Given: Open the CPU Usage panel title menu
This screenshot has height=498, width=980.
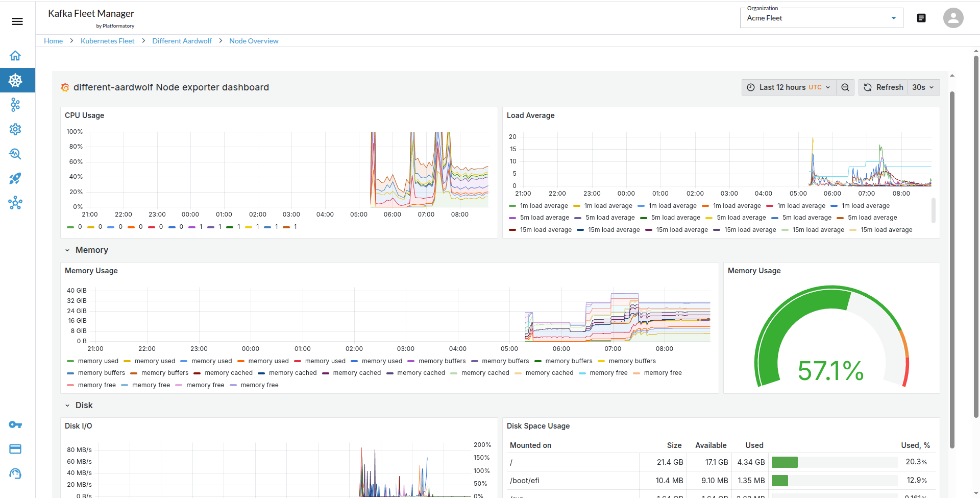Looking at the screenshot, I should (84, 115).
